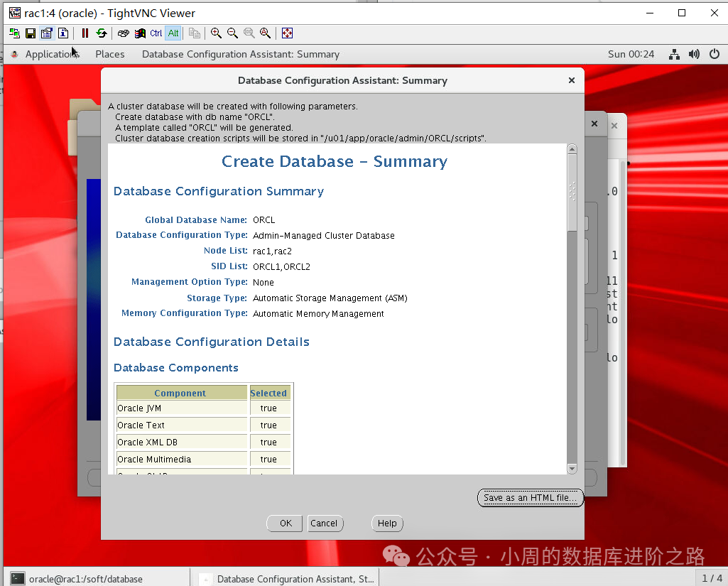
Task: Open connection options in TightVNC toolbar
Action: pos(47,33)
